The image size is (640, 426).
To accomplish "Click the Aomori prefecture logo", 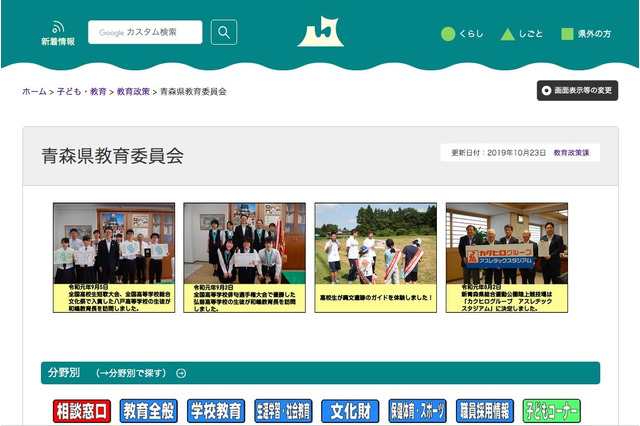I will coord(321,32).
